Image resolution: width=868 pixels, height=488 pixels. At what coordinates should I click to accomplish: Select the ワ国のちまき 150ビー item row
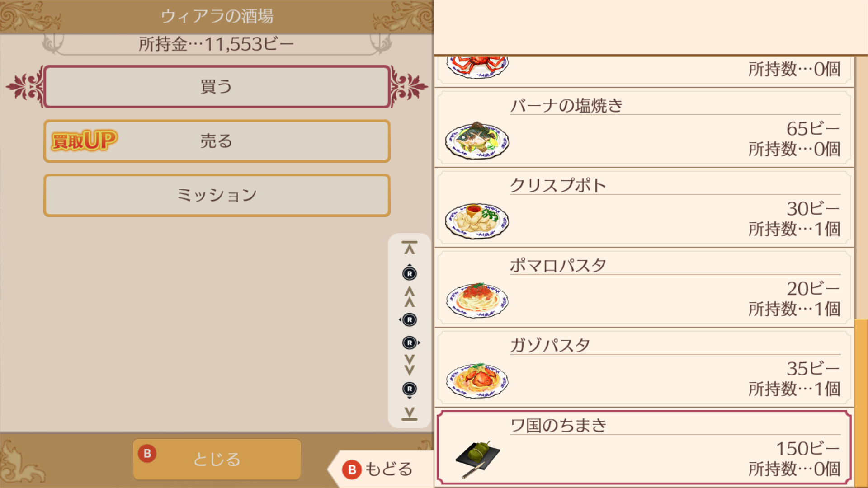point(644,447)
